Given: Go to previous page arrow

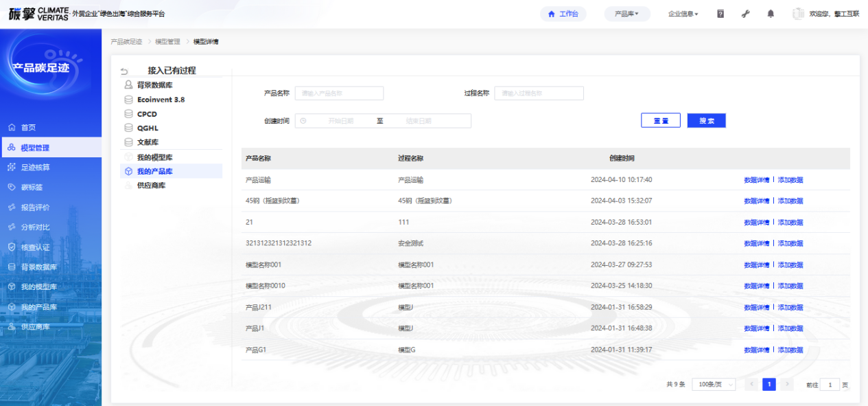Looking at the screenshot, I should click(751, 385).
